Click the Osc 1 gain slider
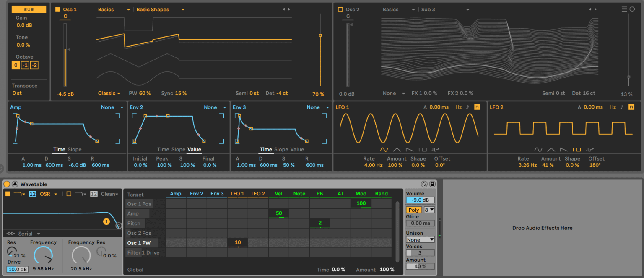This screenshot has width=644, height=278. click(65, 50)
